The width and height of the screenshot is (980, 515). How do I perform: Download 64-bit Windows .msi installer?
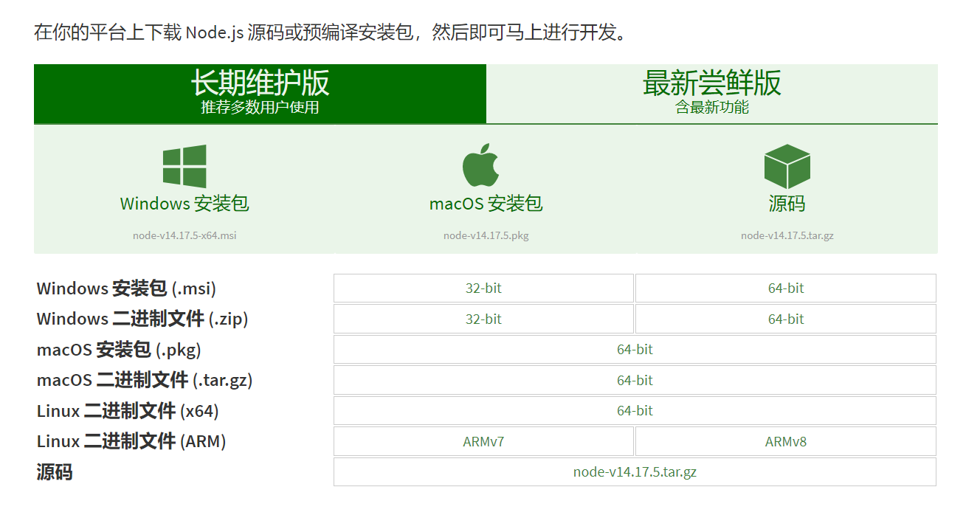click(x=786, y=288)
